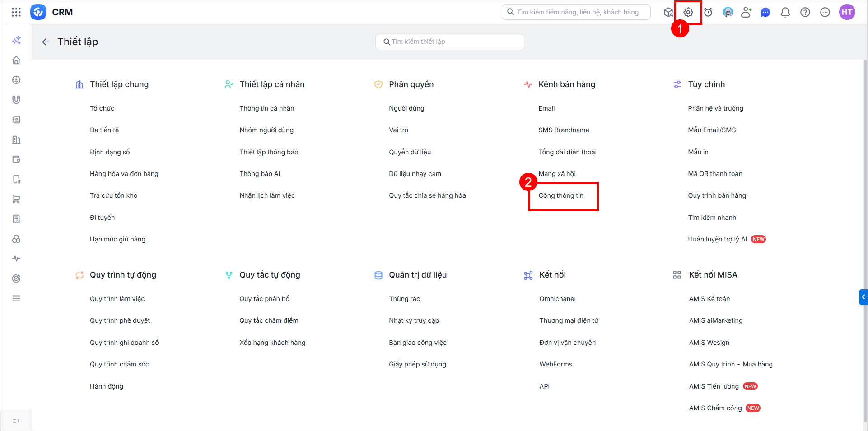Go to home via sidebar house icon
Viewport: 868px width, 431px height.
coord(16,60)
